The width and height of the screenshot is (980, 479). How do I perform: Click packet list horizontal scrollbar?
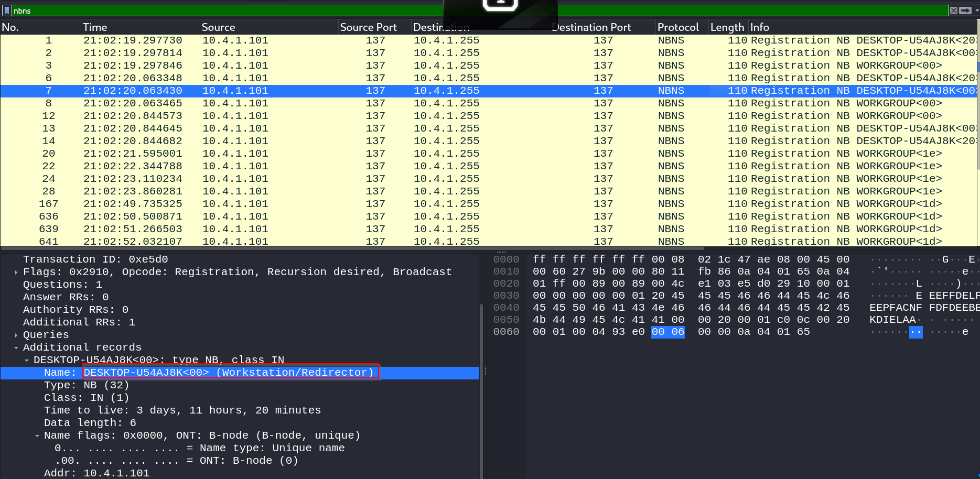352,248
